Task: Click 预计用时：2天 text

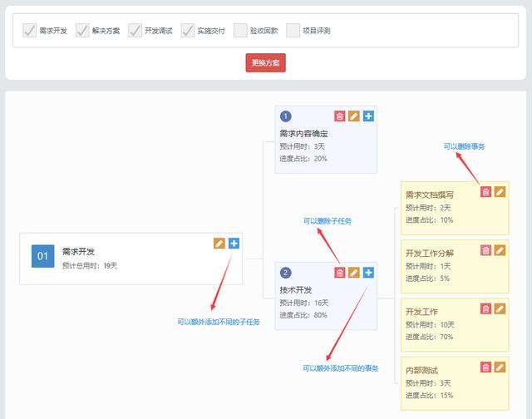Action: 428,208
